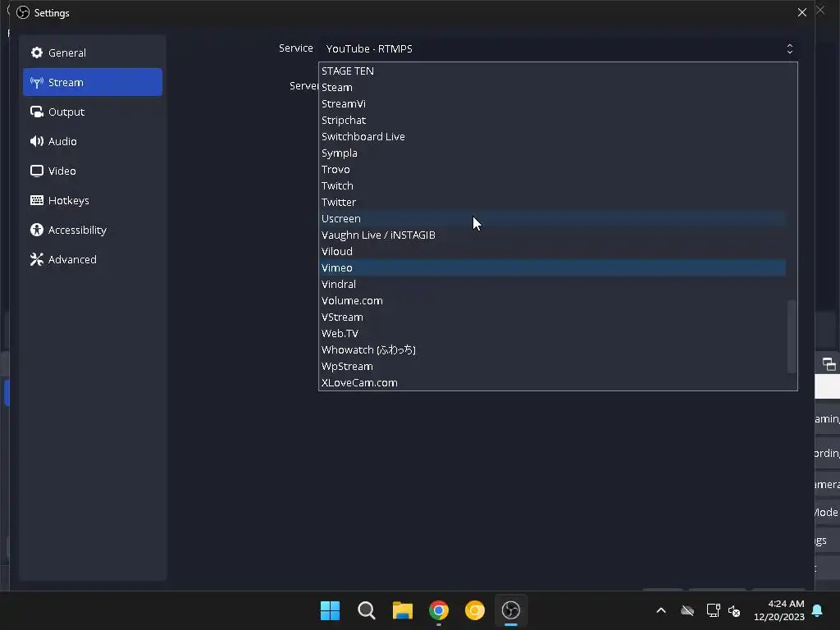The width and height of the screenshot is (840, 630).
Task: Select Twitch as the streaming service
Action: [x=553, y=185]
